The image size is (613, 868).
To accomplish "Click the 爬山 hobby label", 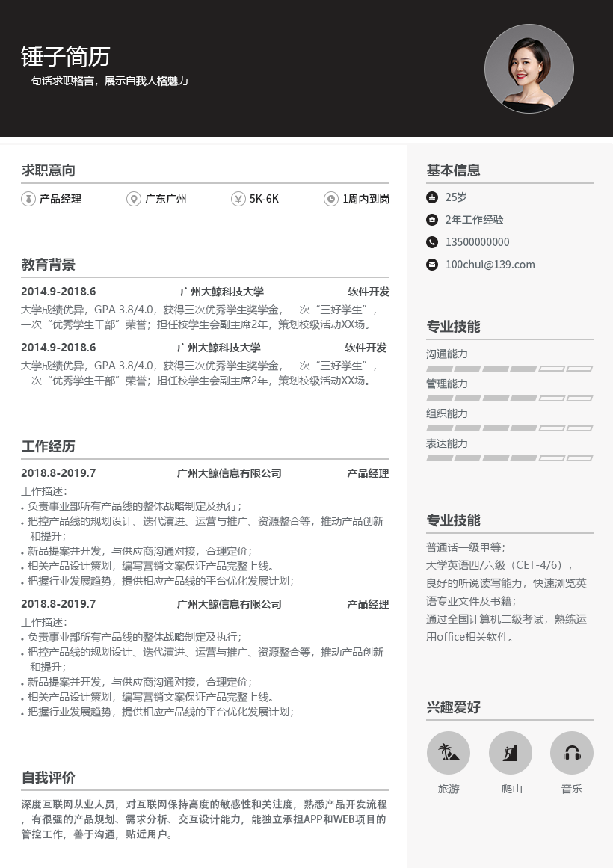I will coord(511,789).
